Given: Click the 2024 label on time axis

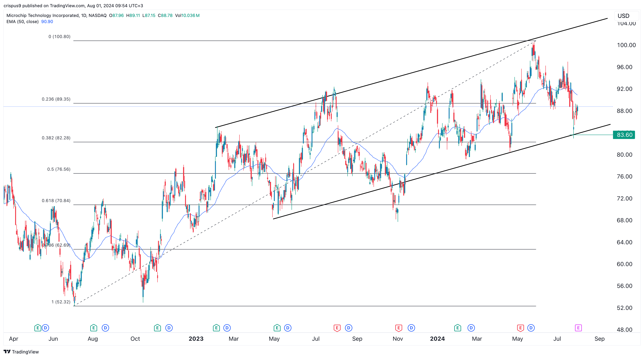Looking at the screenshot, I should pyautogui.click(x=437, y=339).
